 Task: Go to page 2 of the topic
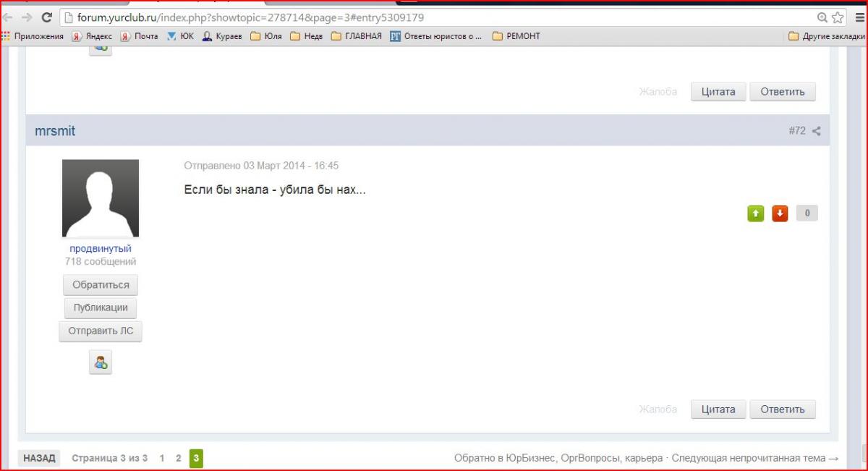pyautogui.click(x=179, y=458)
